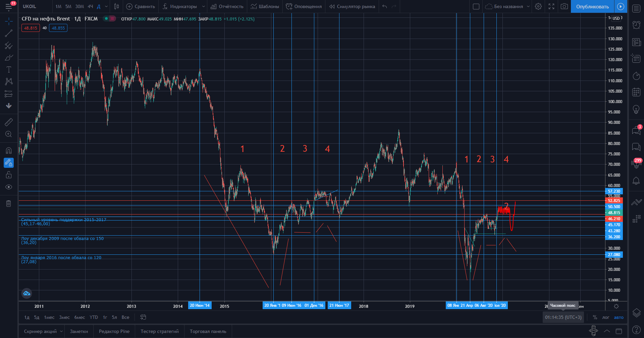The height and width of the screenshot is (338, 644).
Task: Select the Text tool in left toolbar
Action: coord(9,69)
